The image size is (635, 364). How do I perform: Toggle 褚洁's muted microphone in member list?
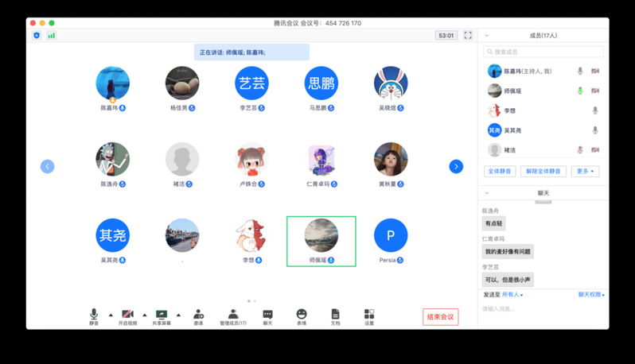(580, 149)
